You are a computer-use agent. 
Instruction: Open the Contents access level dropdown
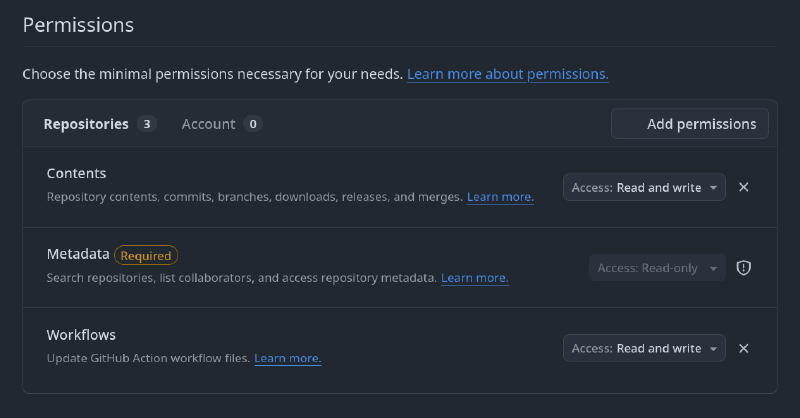pos(644,187)
